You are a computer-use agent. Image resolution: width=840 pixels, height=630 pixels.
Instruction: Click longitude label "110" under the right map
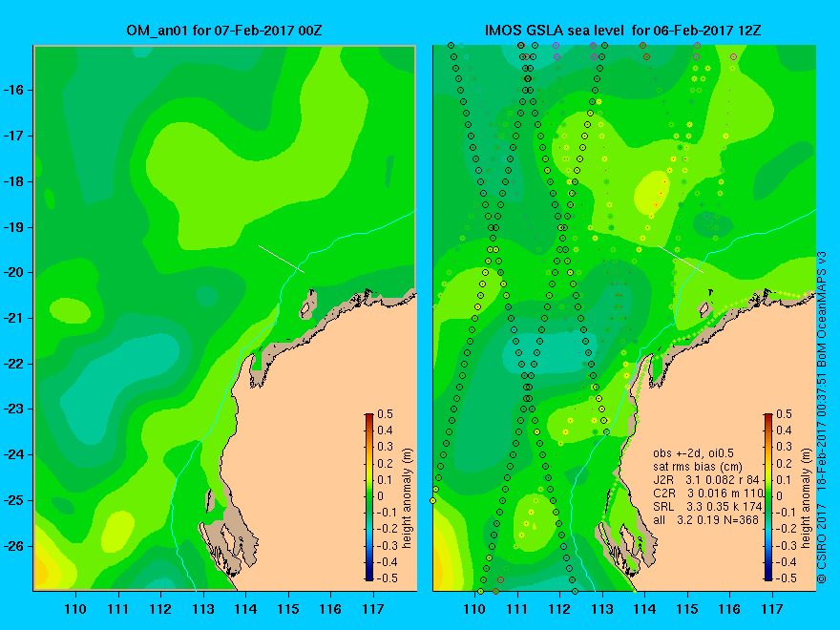(x=474, y=609)
